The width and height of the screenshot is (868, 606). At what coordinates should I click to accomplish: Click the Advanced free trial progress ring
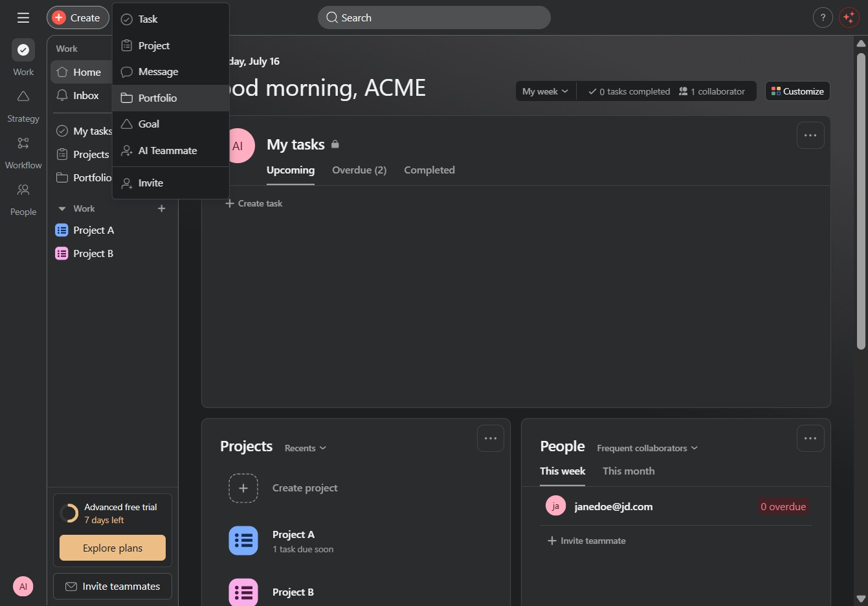pos(69,513)
